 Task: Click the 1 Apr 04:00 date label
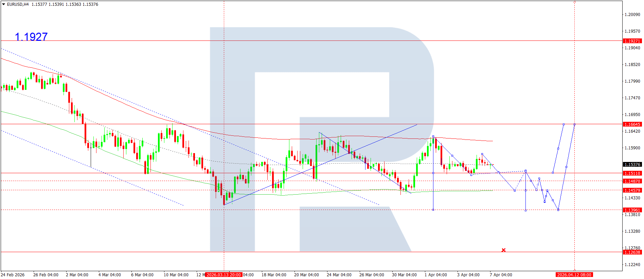coord(435,275)
